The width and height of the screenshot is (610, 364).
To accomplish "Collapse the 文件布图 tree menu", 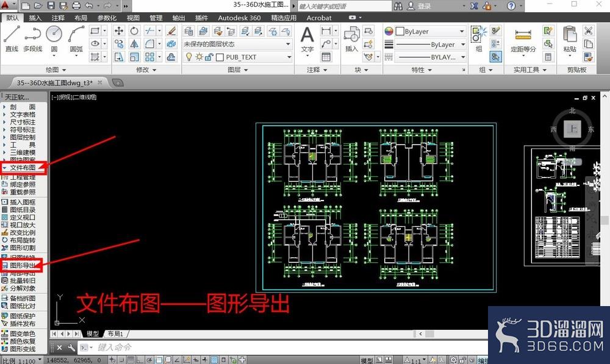I will tap(5, 168).
